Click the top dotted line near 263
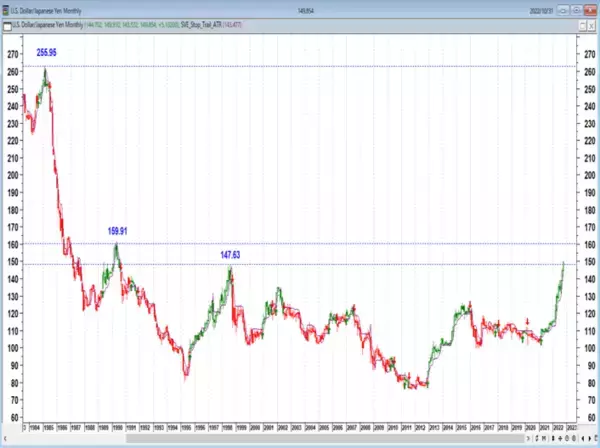600x448 pixels. click(x=300, y=66)
